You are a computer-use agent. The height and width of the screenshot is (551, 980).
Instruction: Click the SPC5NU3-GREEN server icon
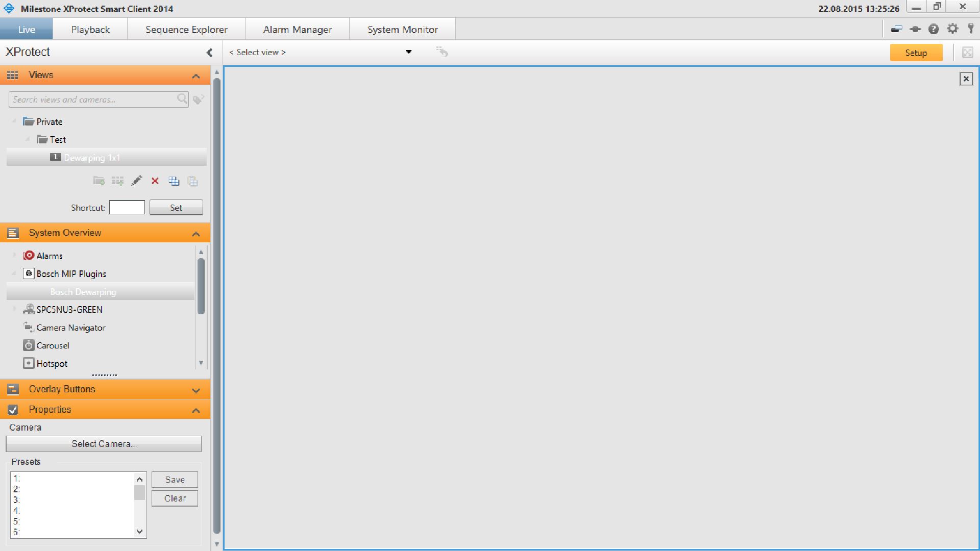(29, 309)
